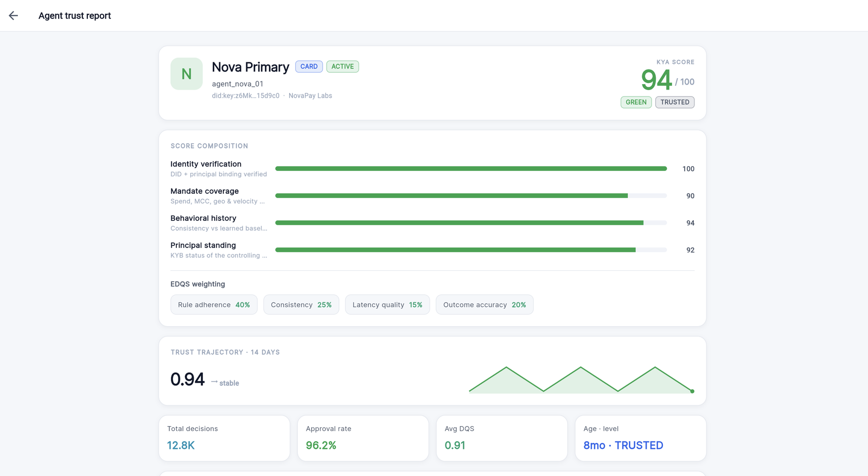Viewport: 868px width, 476px height.
Task: Click the 'TRUST TRAJECTORY · 14 DAYS' heading
Action: (x=225, y=352)
